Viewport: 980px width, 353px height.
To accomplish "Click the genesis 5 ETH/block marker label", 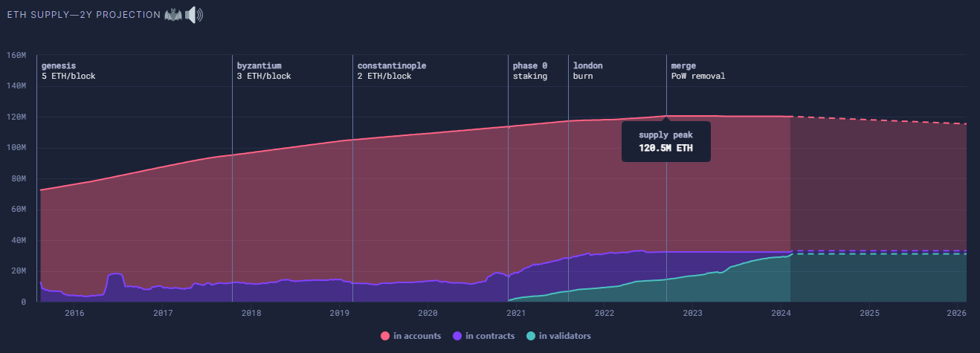I will [x=68, y=71].
